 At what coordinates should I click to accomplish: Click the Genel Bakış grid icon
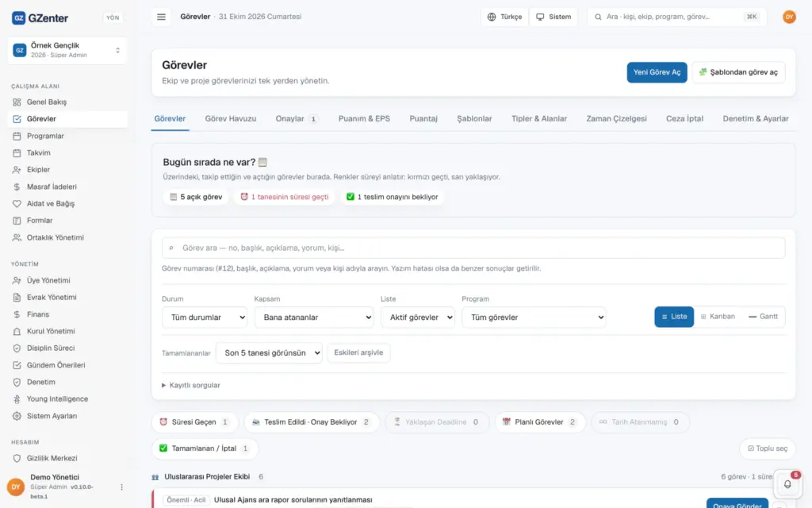17,102
